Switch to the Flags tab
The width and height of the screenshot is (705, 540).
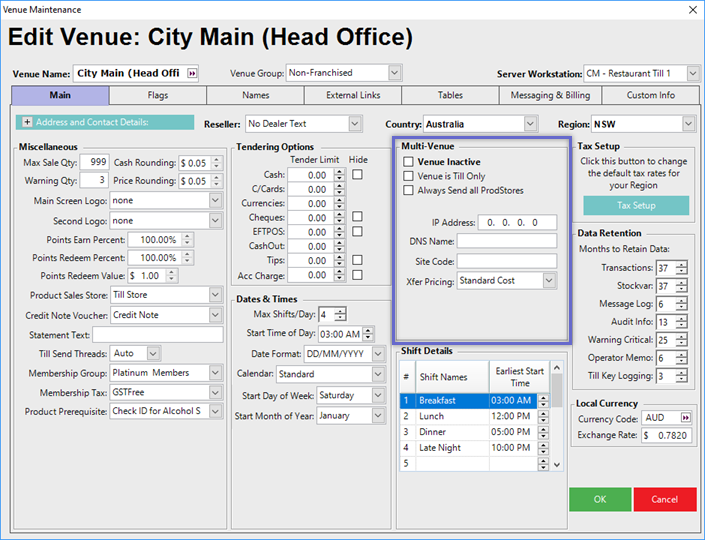157,96
